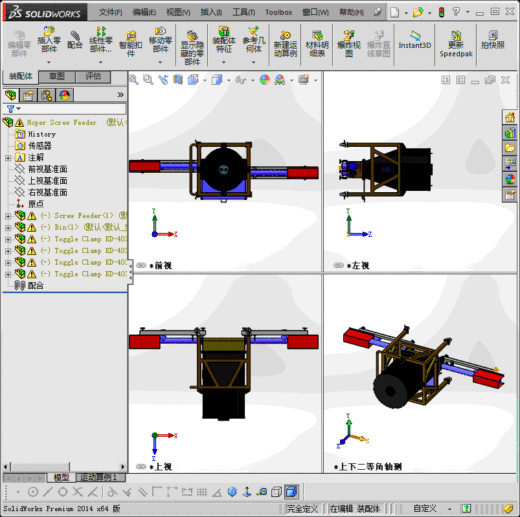The width and height of the screenshot is (520, 517).
Task: Click Show Hidden Components tool
Action: [x=192, y=48]
